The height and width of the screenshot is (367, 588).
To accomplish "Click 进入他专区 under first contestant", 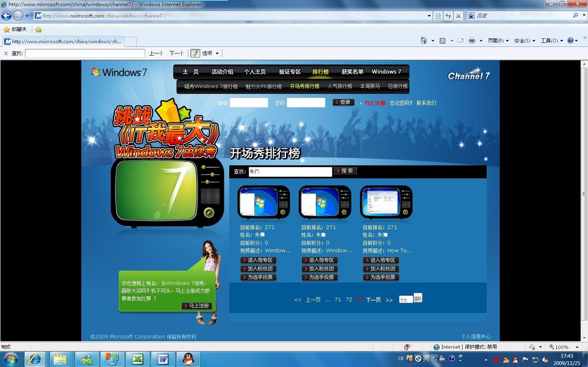I will click(259, 260).
